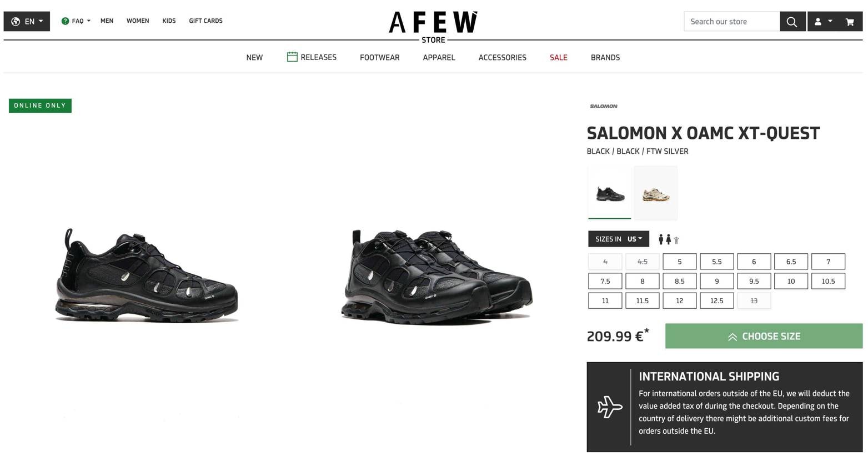The height and width of the screenshot is (461, 868).
Task: Select the beige colorway swatch
Action: click(x=656, y=193)
